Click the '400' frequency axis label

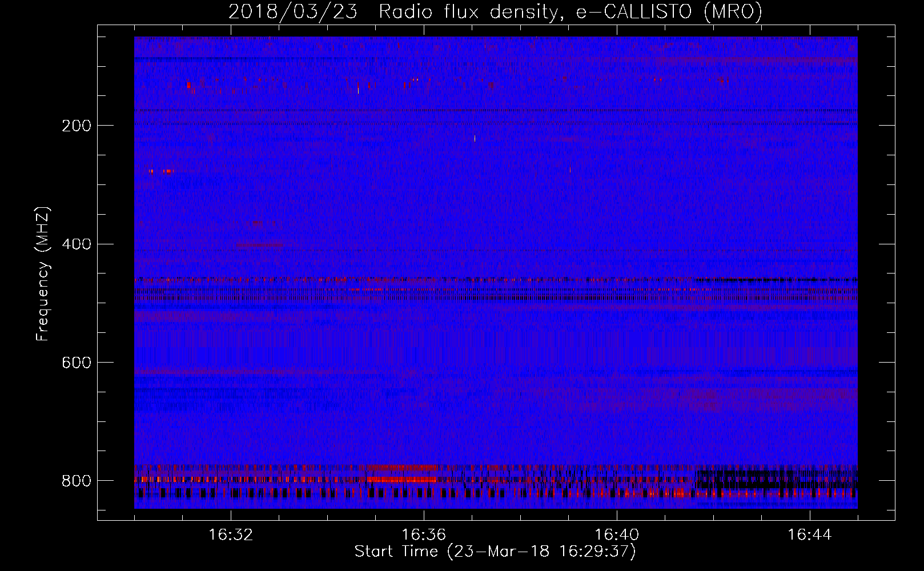pos(77,244)
